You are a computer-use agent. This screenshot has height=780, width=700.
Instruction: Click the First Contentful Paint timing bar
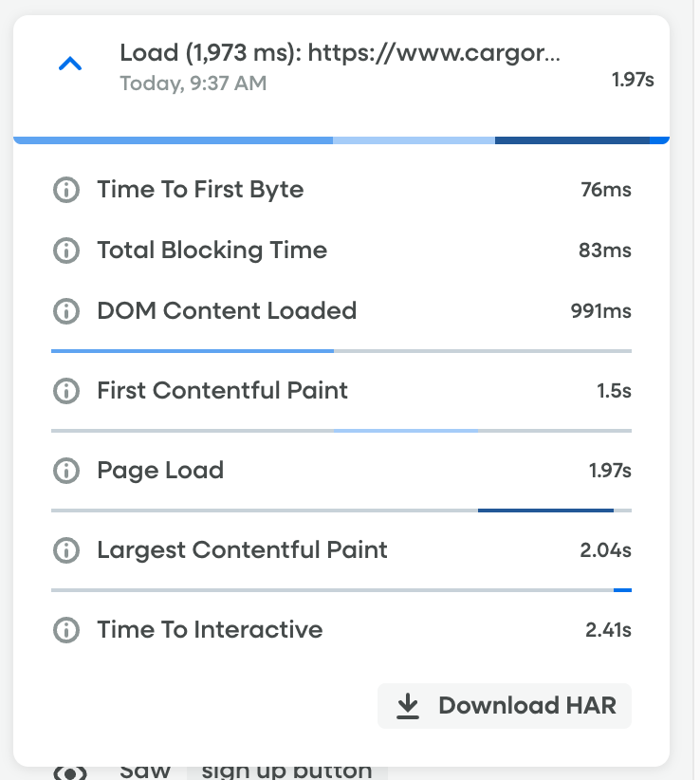point(405,431)
